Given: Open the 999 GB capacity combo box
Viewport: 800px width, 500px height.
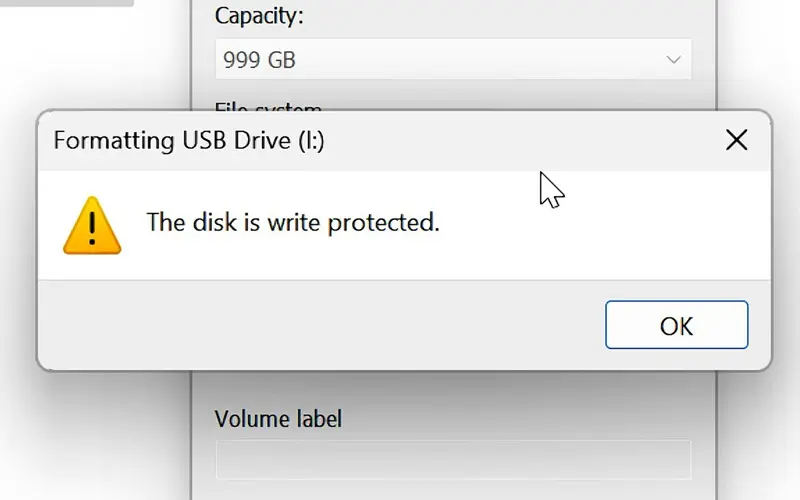Looking at the screenshot, I should pyautogui.click(x=452, y=60).
